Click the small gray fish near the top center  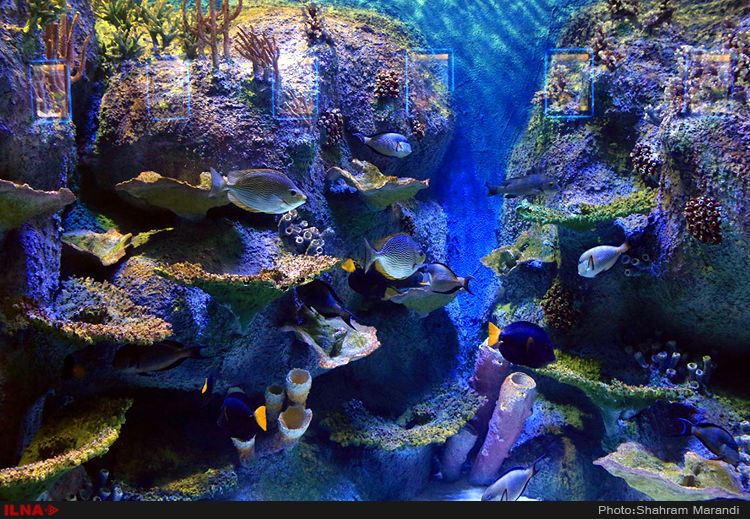pos(389,145)
